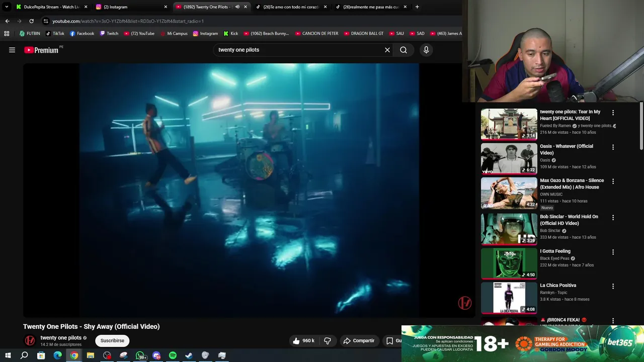Go back with the browser back arrow
This screenshot has height=362, width=644.
click(x=7, y=21)
